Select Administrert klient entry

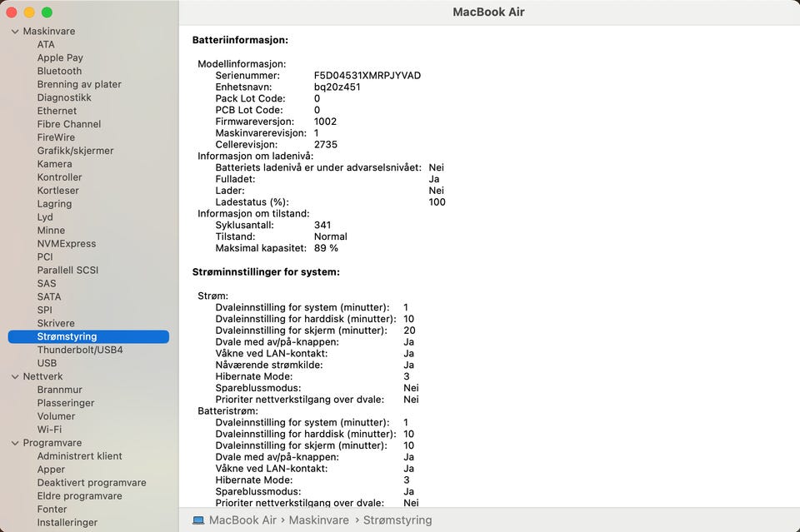coord(80,455)
